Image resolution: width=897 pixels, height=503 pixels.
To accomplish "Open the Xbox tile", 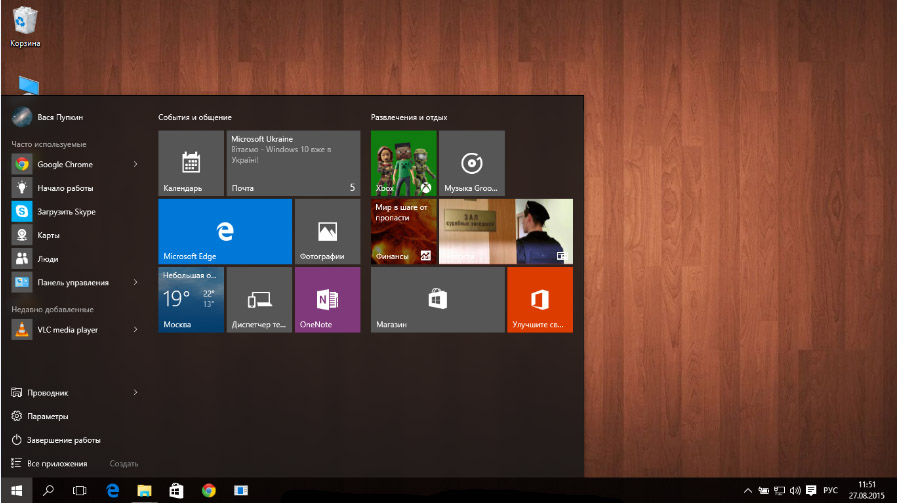I will [x=403, y=163].
